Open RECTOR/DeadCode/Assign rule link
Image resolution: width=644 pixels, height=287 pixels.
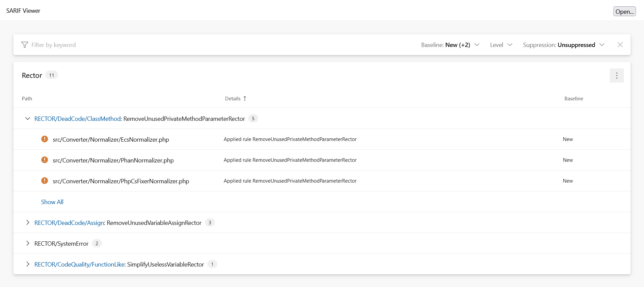(x=69, y=223)
